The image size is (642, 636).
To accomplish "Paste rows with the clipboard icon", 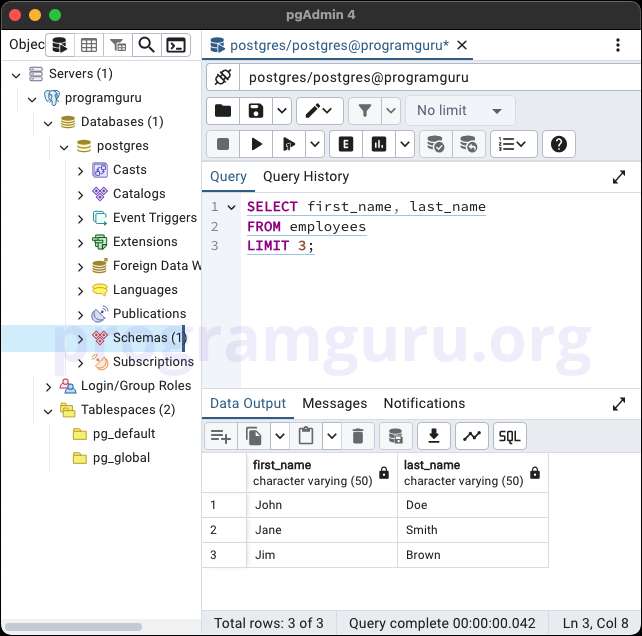I will click(x=306, y=436).
